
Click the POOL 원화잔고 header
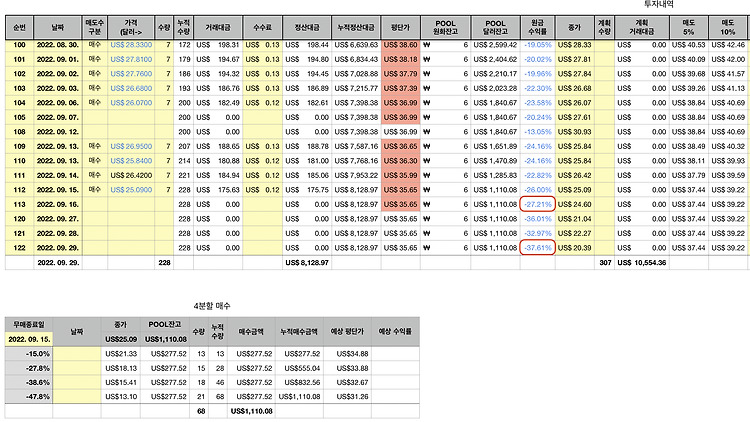[445, 27]
